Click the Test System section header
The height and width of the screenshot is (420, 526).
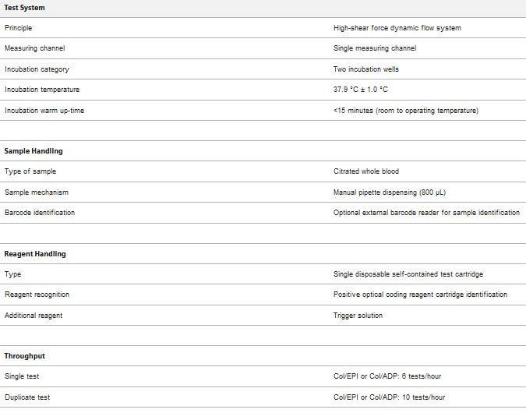(x=25, y=8)
